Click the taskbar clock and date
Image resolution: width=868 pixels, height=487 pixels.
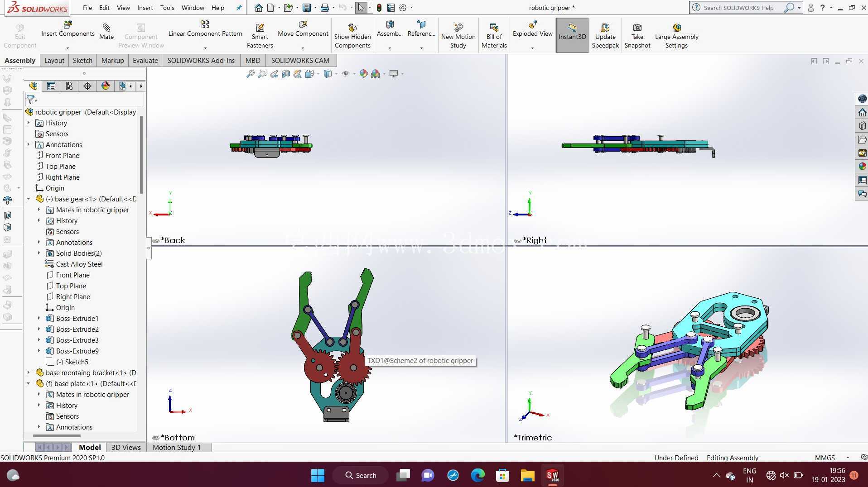(x=829, y=475)
